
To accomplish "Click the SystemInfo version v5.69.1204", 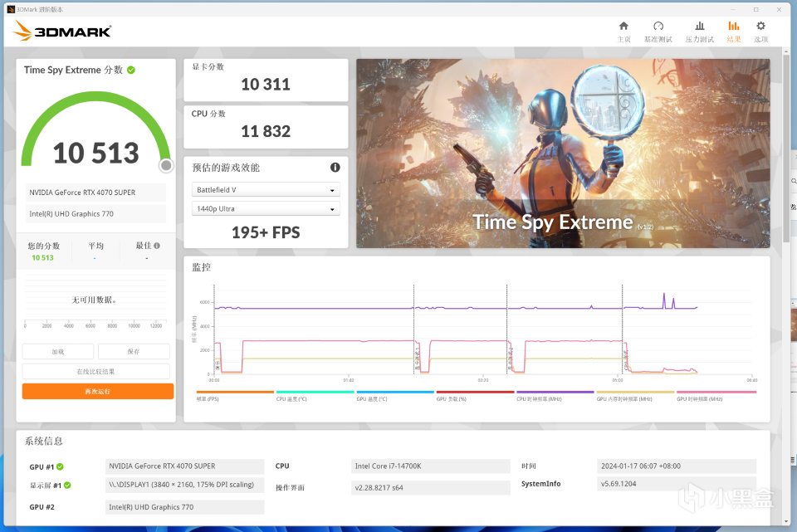I will click(x=677, y=484).
